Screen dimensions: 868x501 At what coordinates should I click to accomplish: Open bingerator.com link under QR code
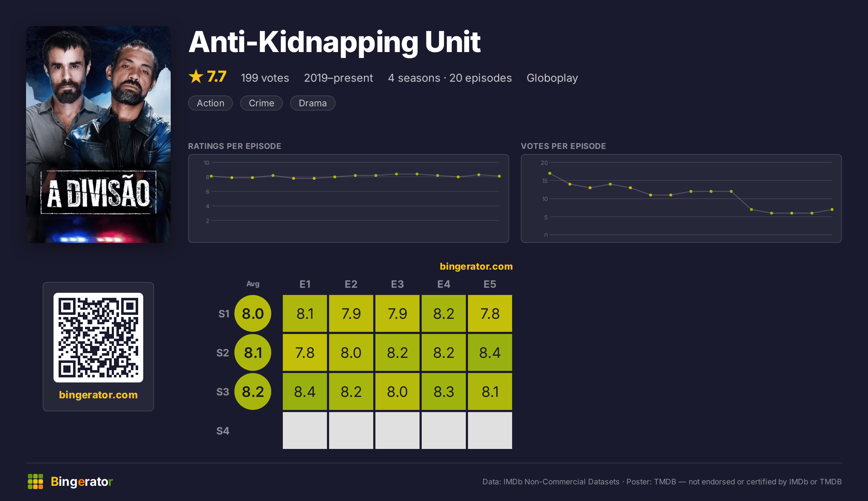(98, 395)
